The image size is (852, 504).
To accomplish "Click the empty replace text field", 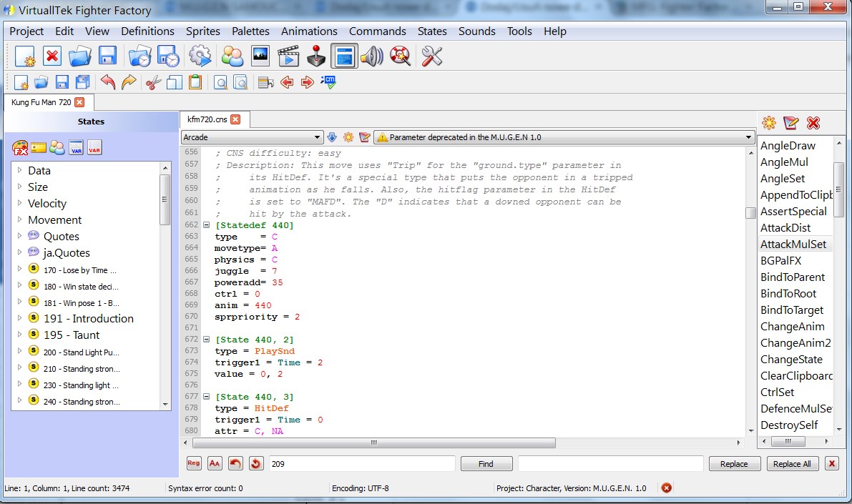I will (611, 464).
